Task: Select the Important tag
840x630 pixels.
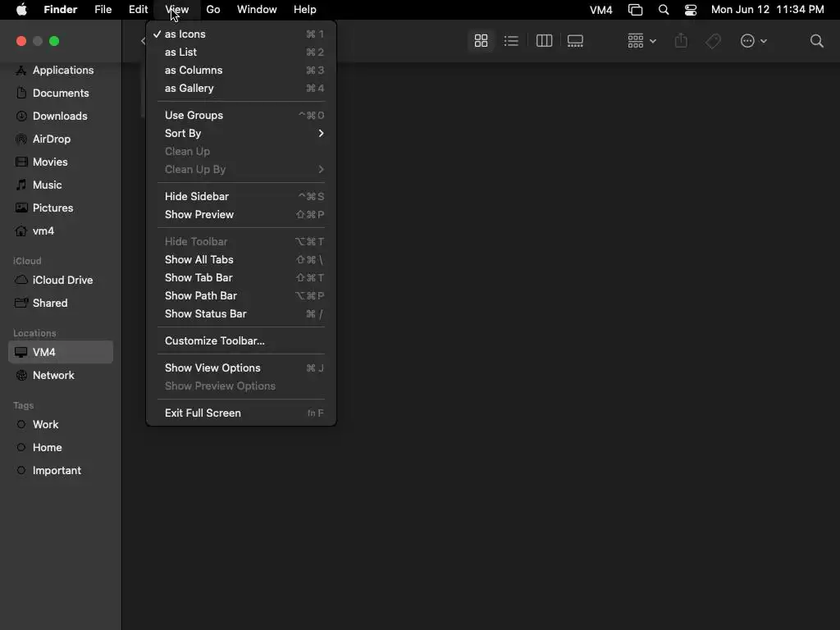Action: click(x=61, y=471)
